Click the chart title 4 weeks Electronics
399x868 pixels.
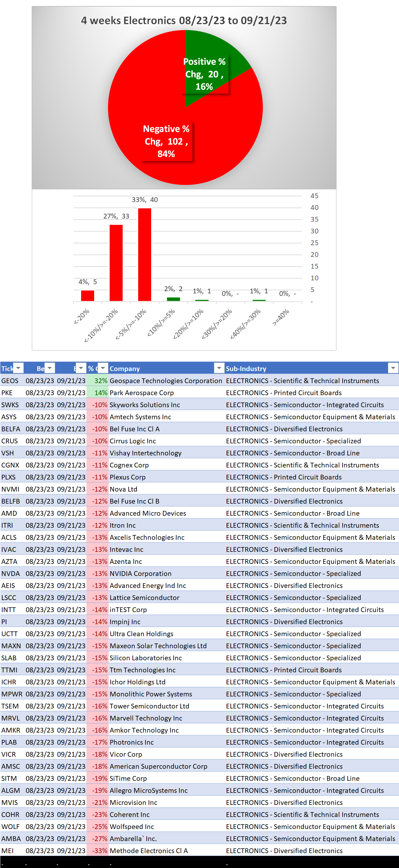point(184,21)
